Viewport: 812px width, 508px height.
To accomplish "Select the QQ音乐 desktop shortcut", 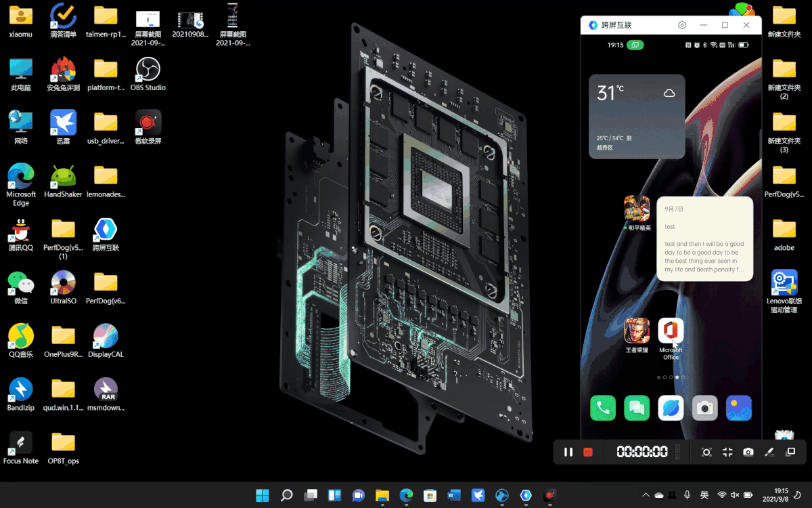I will tap(21, 341).
